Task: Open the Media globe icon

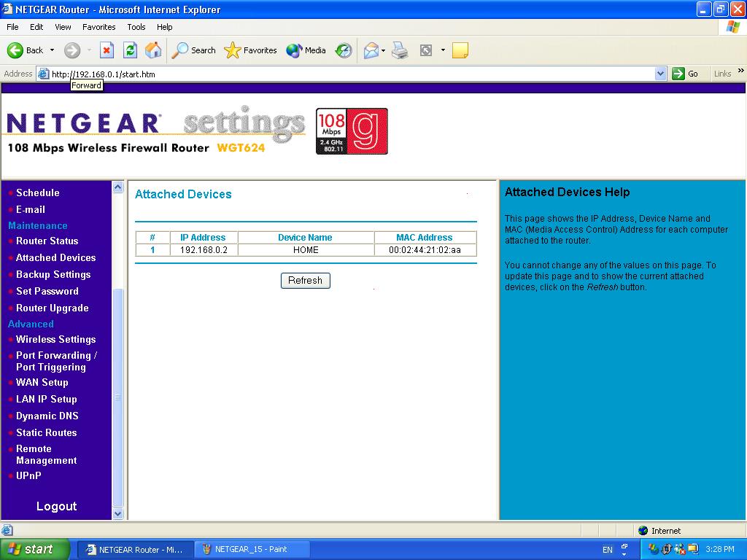Action: point(294,50)
